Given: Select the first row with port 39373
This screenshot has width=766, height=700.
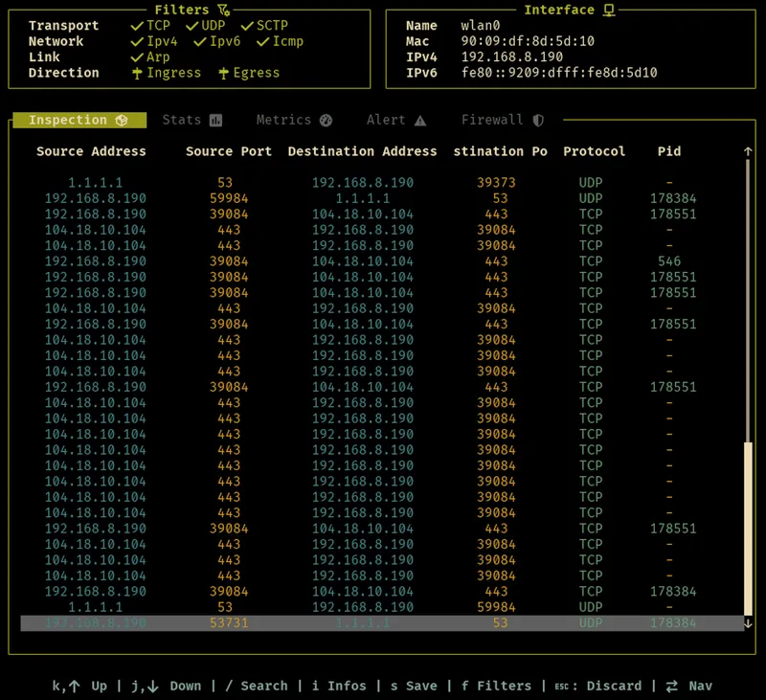Looking at the screenshot, I should (382, 183).
